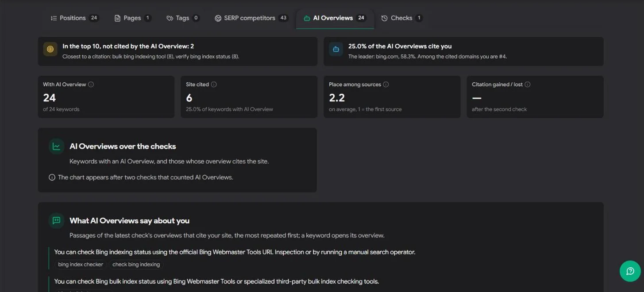Click the Bing bulk index status passage

point(217,281)
